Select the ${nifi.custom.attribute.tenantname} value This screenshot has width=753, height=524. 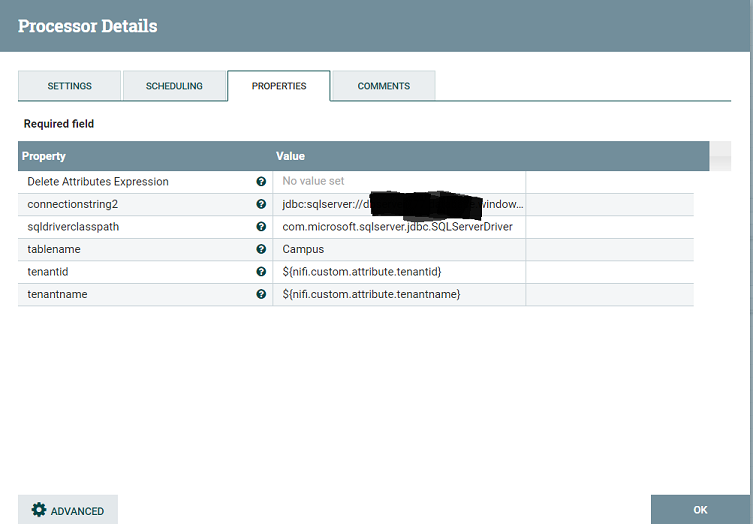click(399, 294)
